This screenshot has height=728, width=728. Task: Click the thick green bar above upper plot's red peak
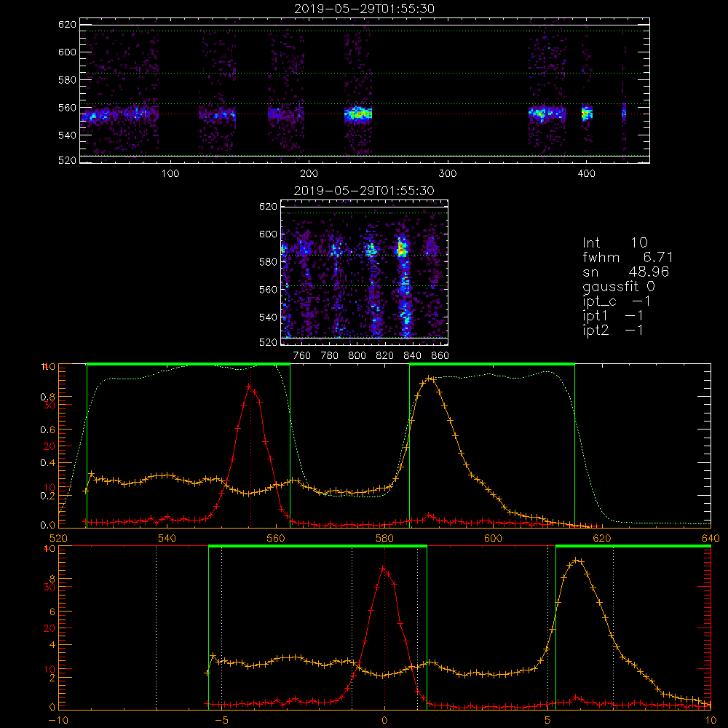pos(189,364)
